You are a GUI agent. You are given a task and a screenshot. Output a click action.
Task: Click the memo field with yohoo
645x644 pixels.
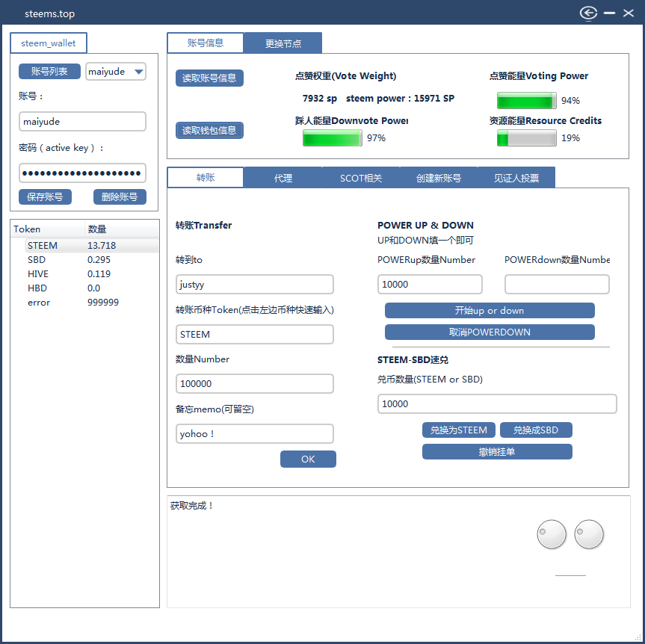[x=255, y=434]
